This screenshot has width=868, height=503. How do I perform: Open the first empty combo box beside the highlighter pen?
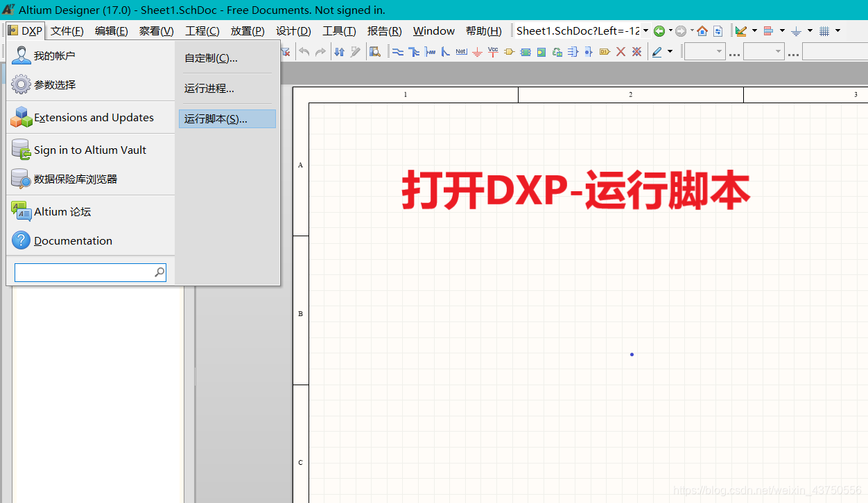pyautogui.click(x=704, y=51)
